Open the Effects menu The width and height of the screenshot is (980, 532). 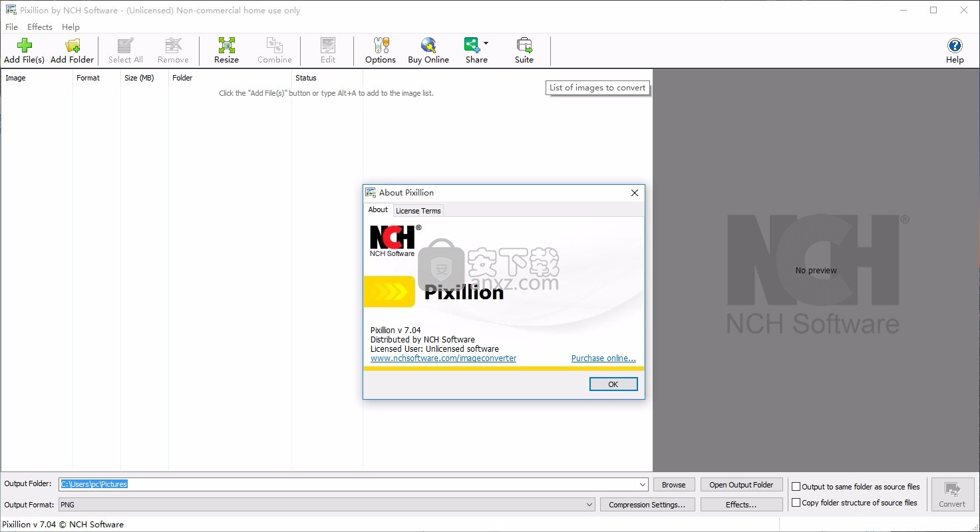pos(40,27)
